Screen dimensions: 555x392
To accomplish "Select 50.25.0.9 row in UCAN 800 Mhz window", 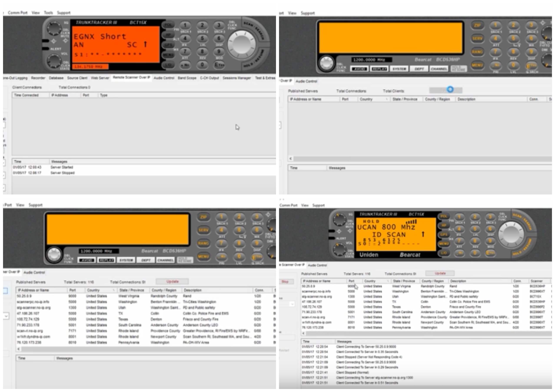I will [426, 286].
